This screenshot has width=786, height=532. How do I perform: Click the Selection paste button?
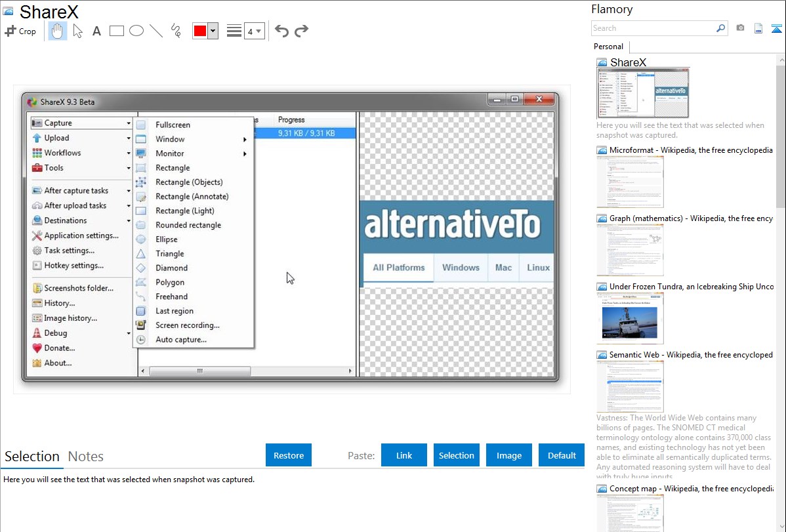pyautogui.click(x=457, y=455)
